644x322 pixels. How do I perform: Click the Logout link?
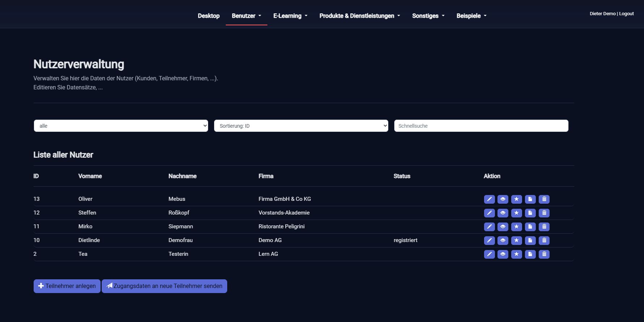click(626, 14)
